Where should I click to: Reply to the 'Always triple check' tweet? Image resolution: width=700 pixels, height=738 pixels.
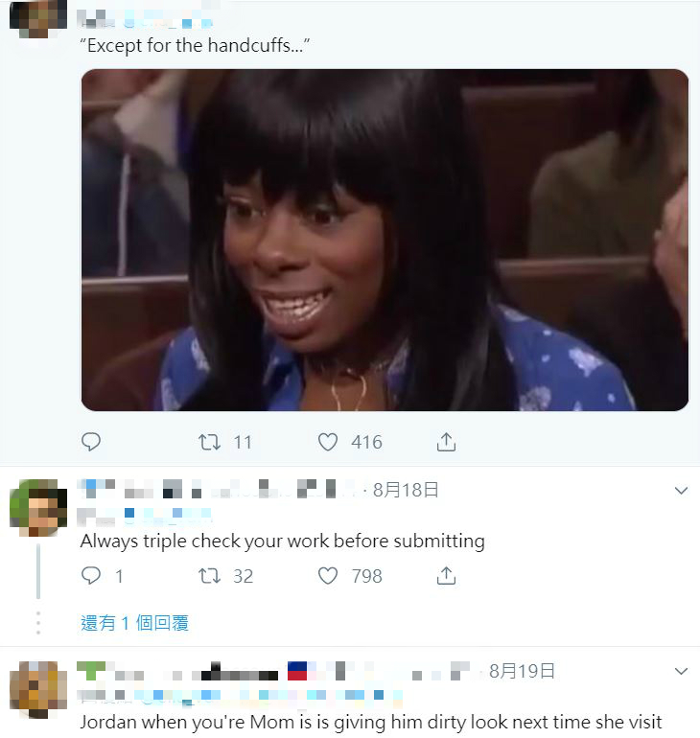tap(91, 576)
